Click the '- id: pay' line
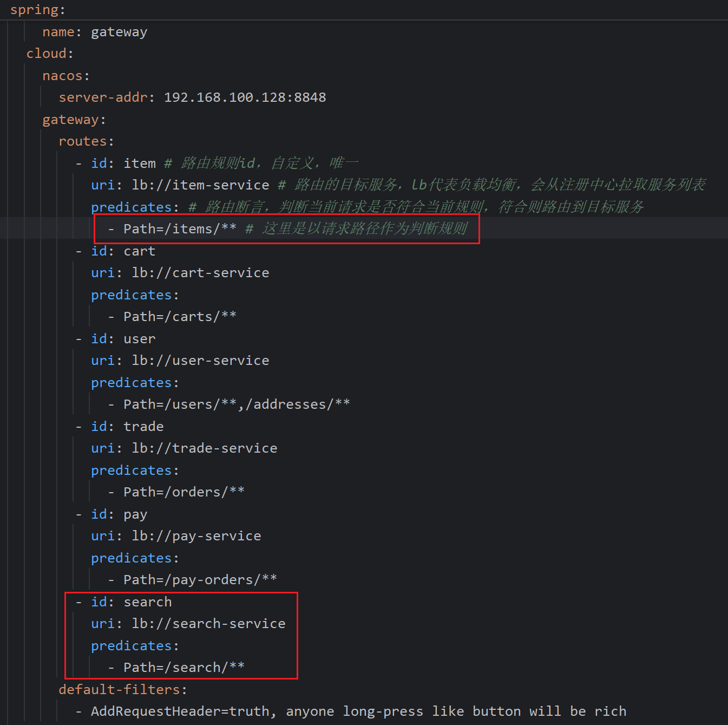Image resolution: width=728 pixels, height=725 pixels. (x=111, y=514)
